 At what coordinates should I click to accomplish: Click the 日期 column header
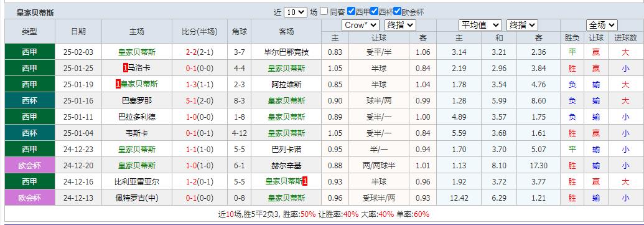coord(78,31)
